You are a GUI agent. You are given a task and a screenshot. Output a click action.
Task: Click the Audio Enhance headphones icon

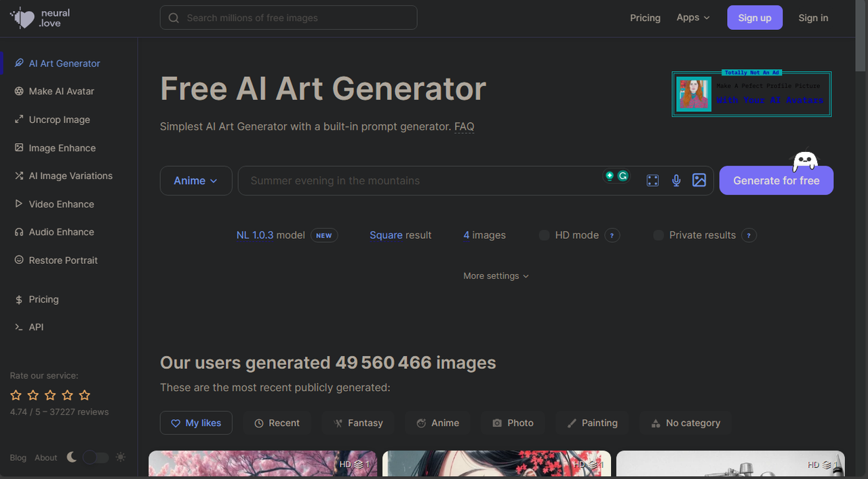[19, 232]
